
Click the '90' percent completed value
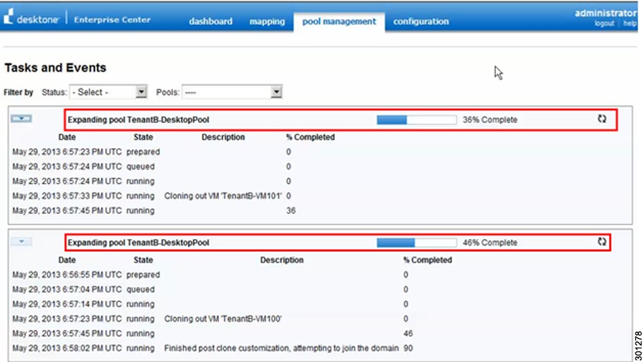coord(408,348)
